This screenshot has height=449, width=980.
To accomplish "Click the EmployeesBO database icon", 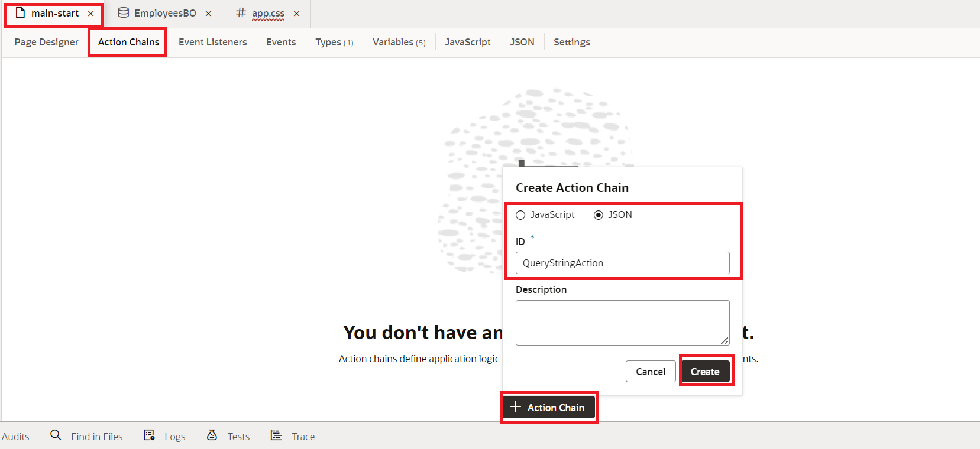I will click(x=123, y=13).
